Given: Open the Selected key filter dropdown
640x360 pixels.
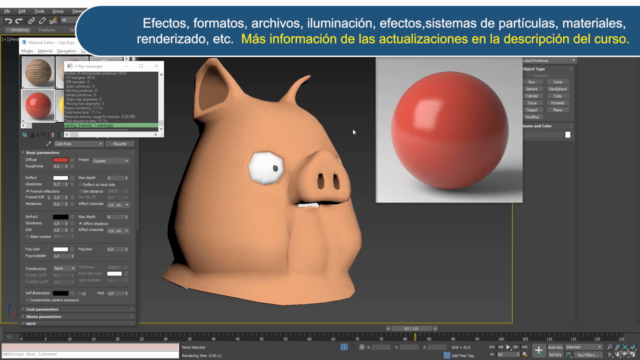Looking at the screenshot, I should [583, 347].
